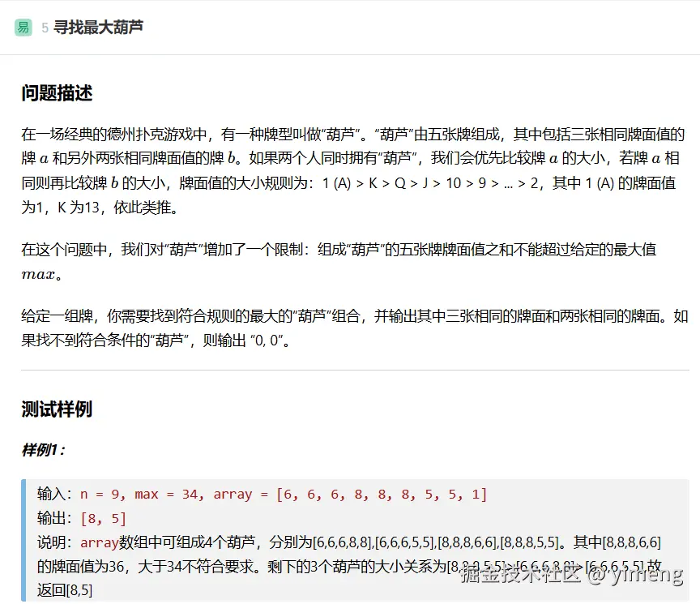Click the italic 样例1 label
The height and width of the screenshot is (604, 700).
click(43, 449)
